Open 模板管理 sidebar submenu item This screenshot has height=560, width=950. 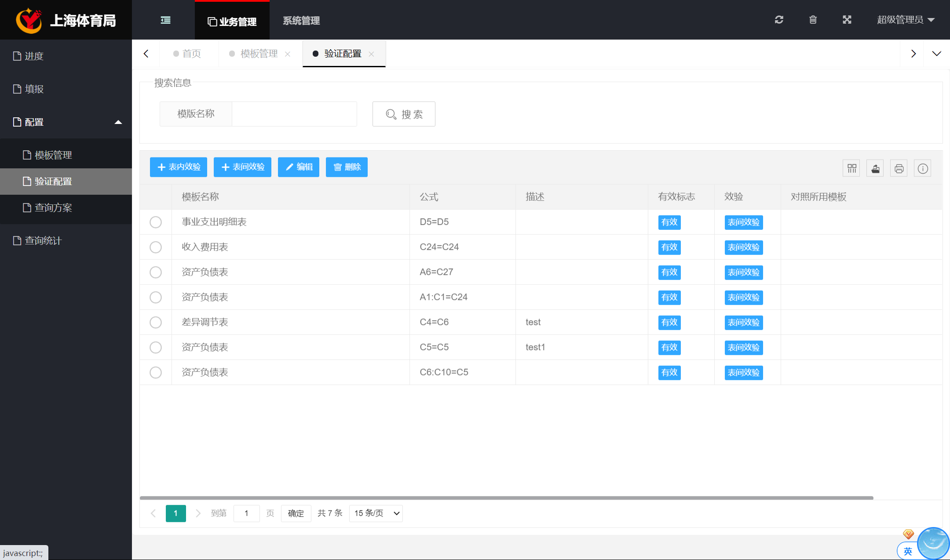(x=66, y=155)
